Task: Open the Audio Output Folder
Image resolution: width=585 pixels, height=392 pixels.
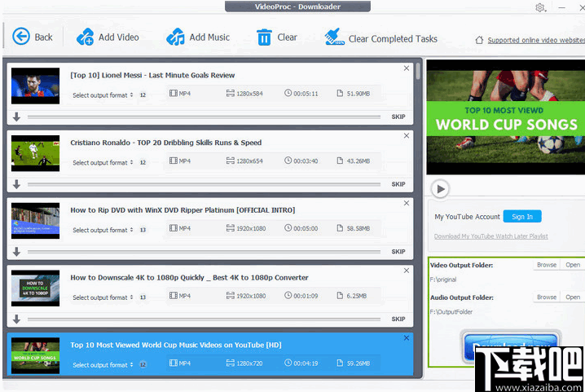Action: tap(573, 297)
